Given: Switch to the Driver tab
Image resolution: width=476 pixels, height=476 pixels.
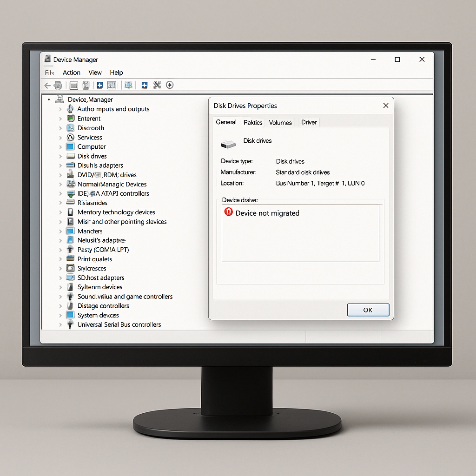Looking at the screenshot, I should coord(309,122).
